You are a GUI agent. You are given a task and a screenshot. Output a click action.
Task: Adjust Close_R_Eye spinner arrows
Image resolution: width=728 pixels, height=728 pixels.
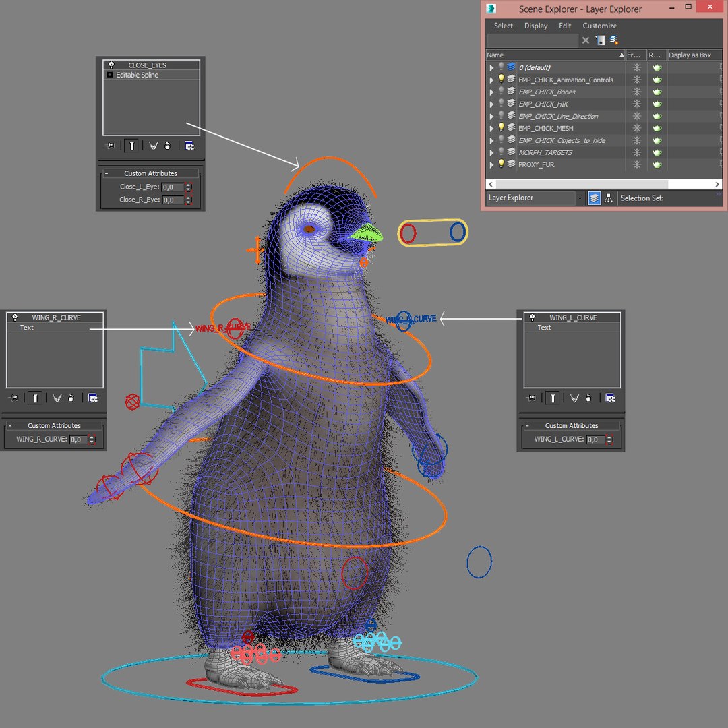pyautogui.click(x=188, y=200)
